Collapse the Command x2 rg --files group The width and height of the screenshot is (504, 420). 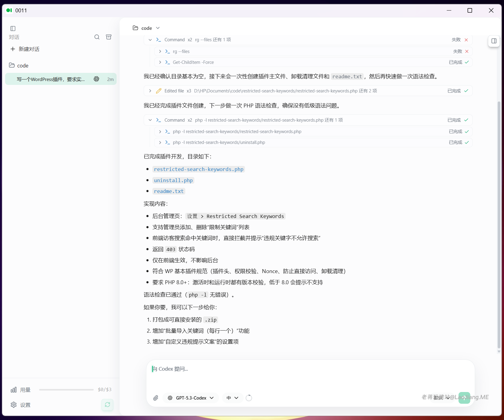point(150,40)
